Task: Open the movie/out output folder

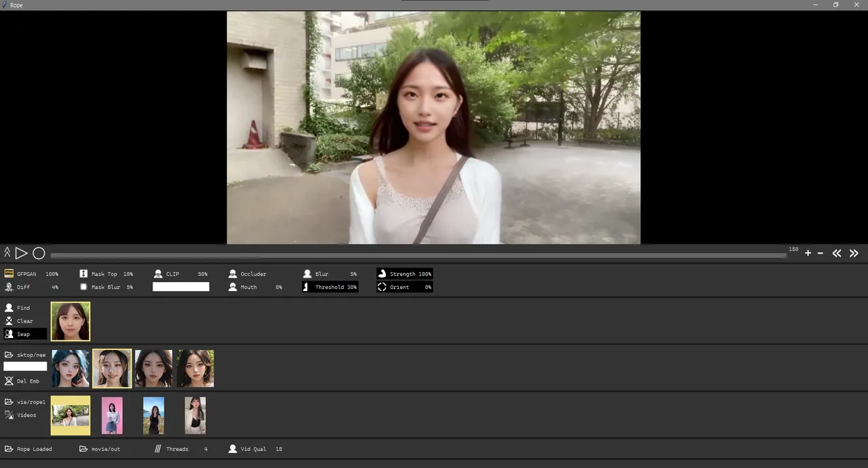Action: point(83,449)
